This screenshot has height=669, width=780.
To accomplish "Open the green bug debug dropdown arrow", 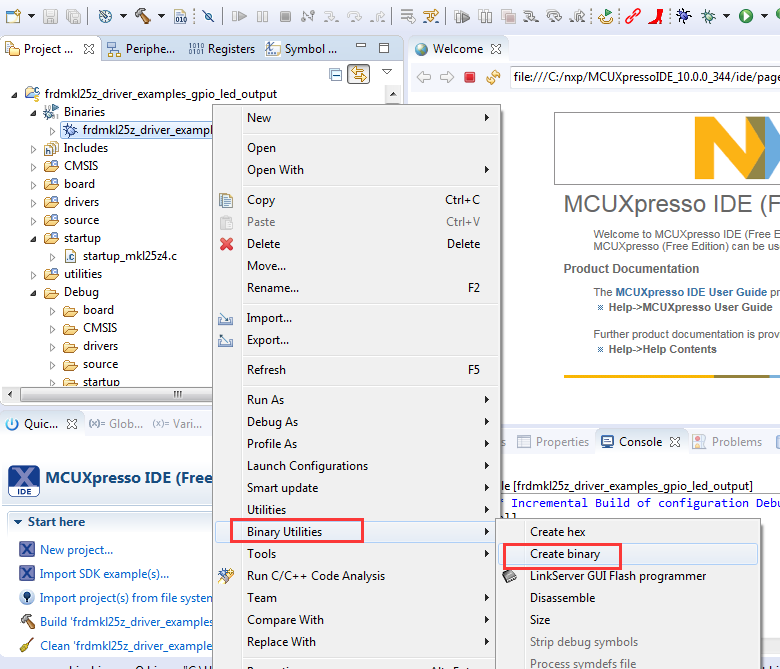I will tap(726, 16).
